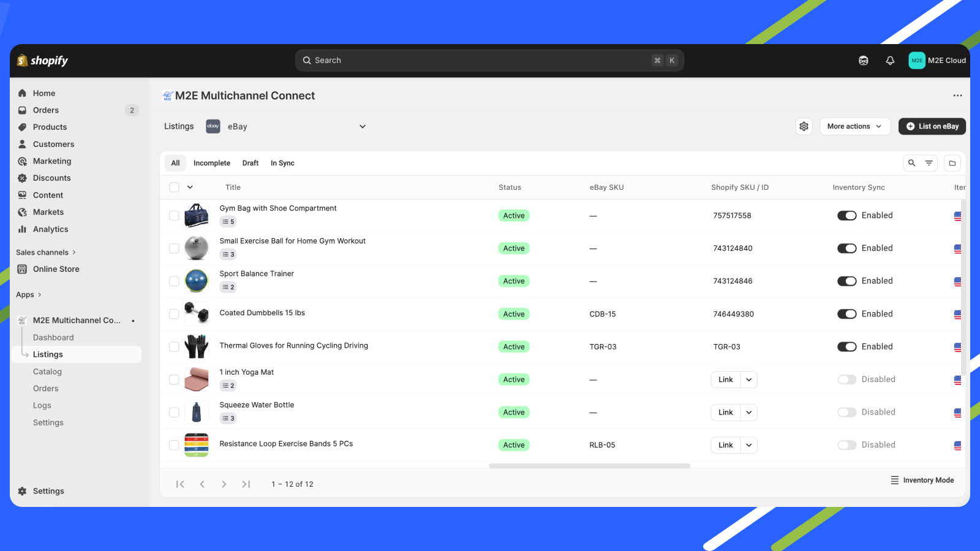Go to previous page arrow
Screen dimensions: 980x551
tap(202, 484)
